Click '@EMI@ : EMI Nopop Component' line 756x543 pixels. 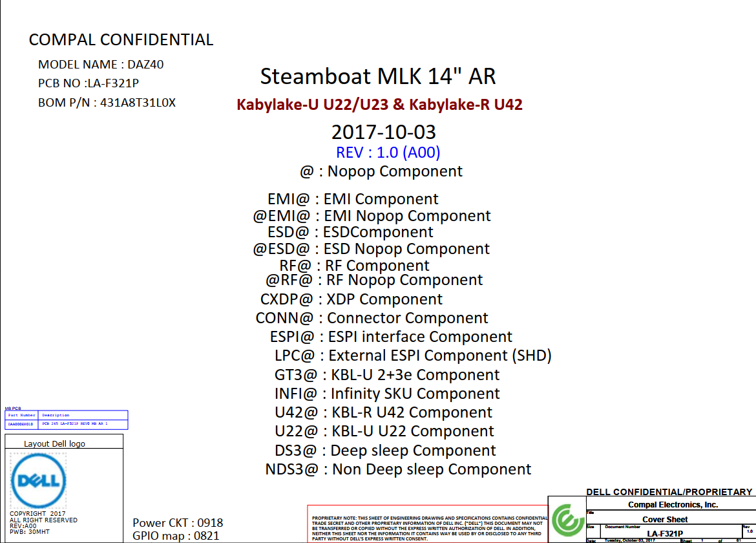point(372,215)
